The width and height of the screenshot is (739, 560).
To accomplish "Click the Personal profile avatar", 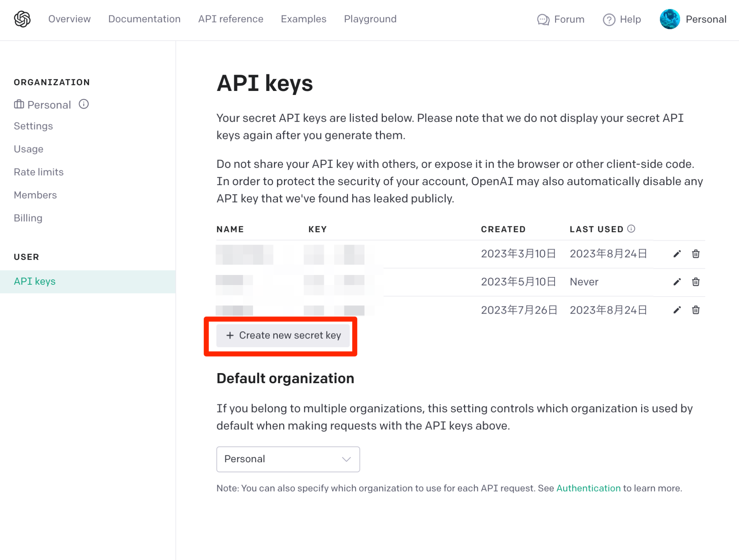I will (670, 19).
